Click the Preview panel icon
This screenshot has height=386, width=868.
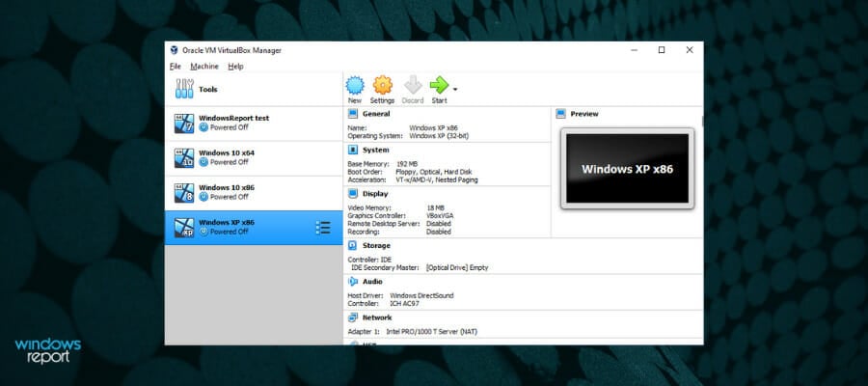[560, 114]
